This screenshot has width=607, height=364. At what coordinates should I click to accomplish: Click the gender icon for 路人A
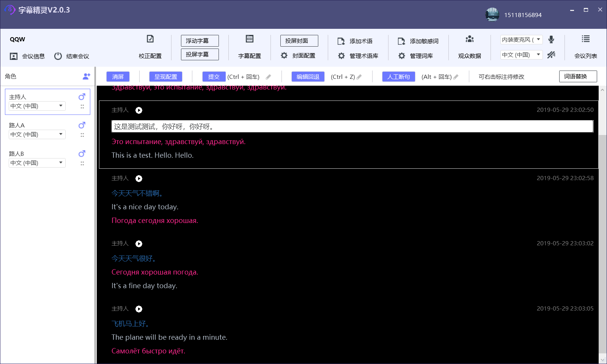pos(82,125)
